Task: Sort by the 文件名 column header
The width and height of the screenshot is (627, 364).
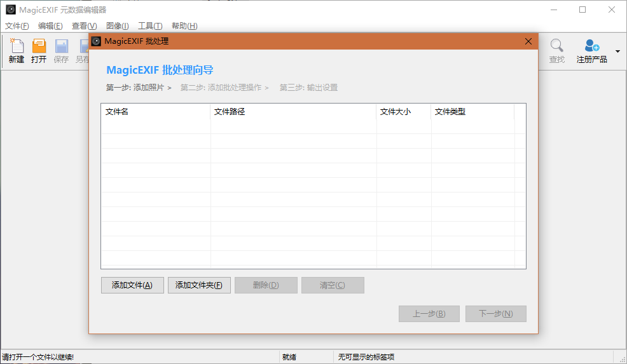Action: pyautogui.click(x=156, y=111)
